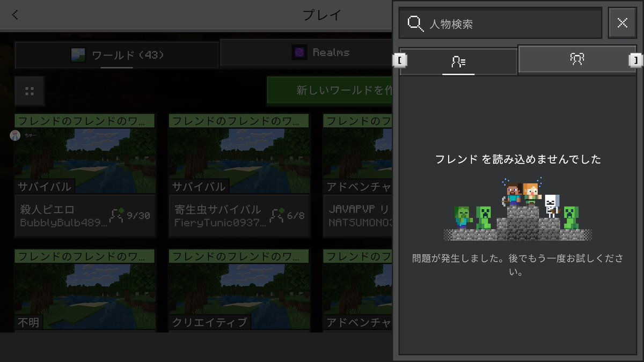Go back with the arrow beside プレイ
The width and height of the screenshot is (644, 362).
point(14,15)
